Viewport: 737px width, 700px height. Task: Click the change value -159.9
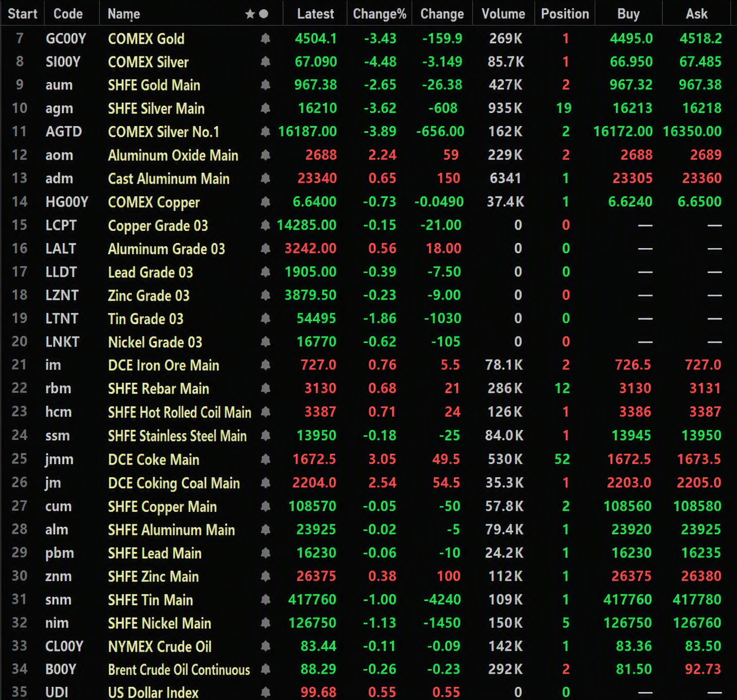[x=442, y=39]
